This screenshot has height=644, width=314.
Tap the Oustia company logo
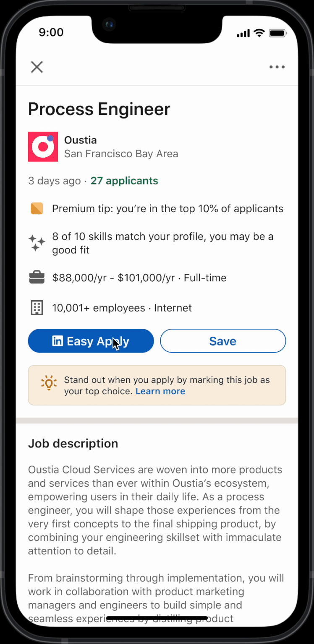click(43, 147)
